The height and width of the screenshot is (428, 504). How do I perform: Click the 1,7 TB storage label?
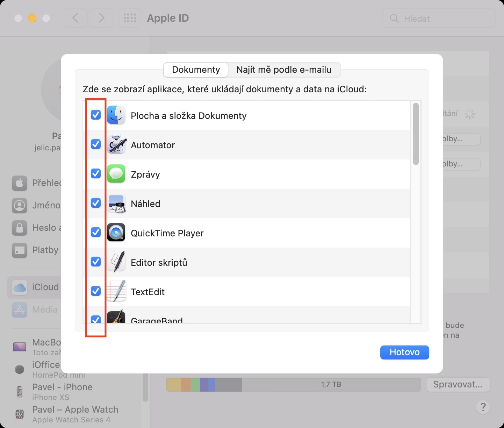[331, 385]
